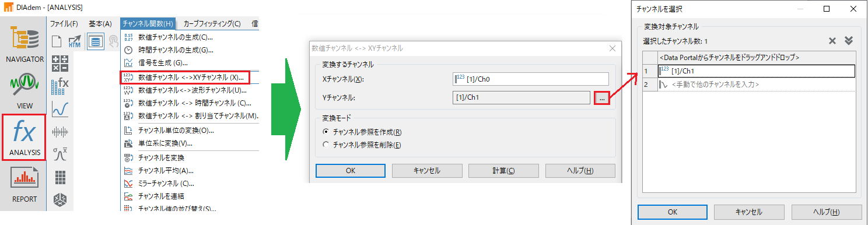
Task: Open the 基本(A) menu
Action: tap(100, 24)
